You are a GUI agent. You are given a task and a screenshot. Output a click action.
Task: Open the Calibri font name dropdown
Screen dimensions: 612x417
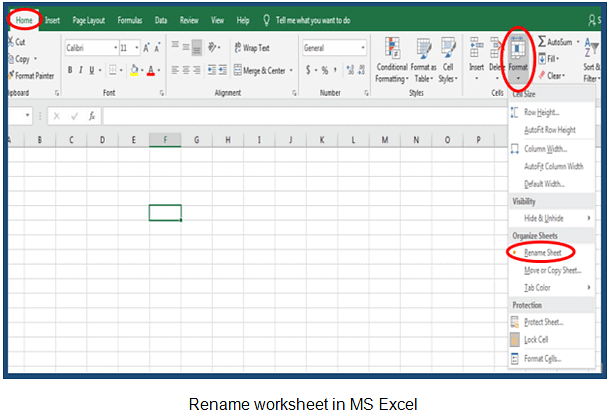click(x=116, y=48)
